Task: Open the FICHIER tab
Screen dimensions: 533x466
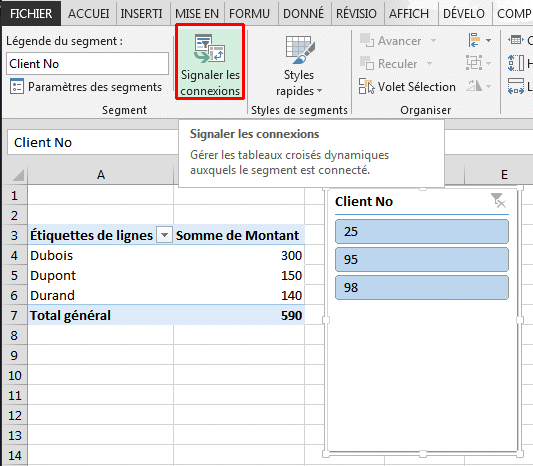Action: pos(31,14)
